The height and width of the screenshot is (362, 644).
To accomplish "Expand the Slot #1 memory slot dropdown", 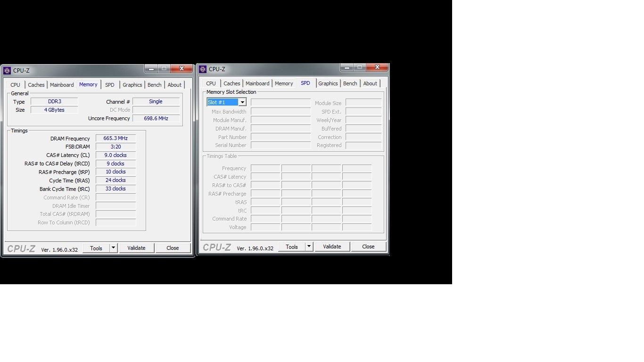I will click(x=242, y=102).
